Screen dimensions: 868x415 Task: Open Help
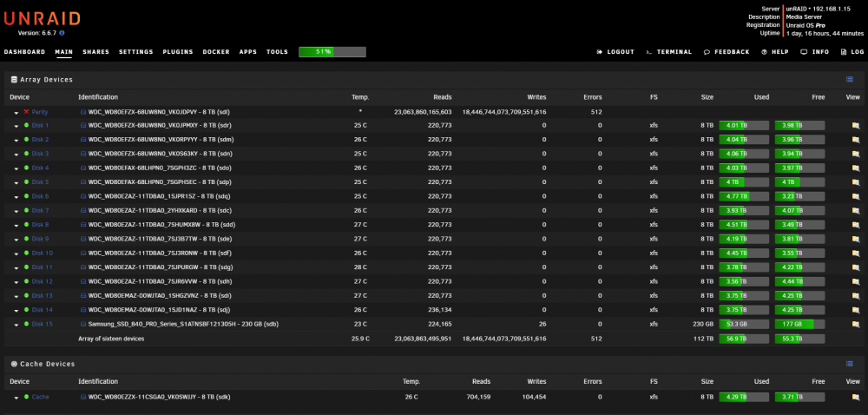click(775, 52)
